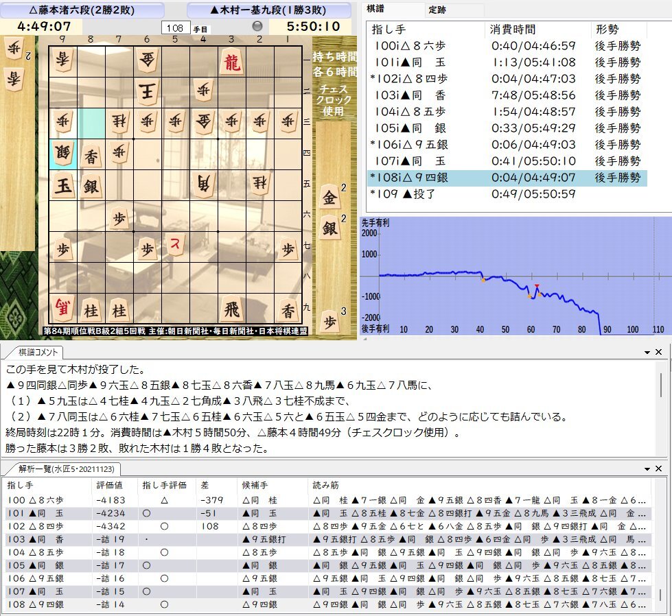
Task: Click the 王 king piece on file 6
Action: (147, 93)
